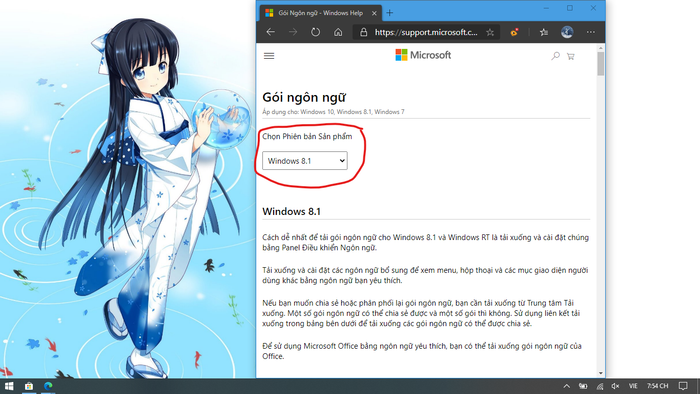Add page to favorites with the star icon
Viewport: 700px width, 394px height.
coord(490,32)
